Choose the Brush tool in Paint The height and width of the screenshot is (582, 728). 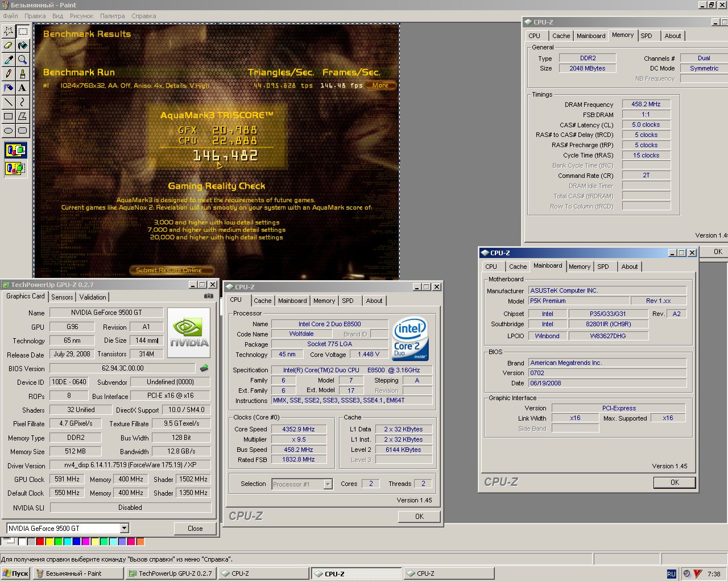tap(23, 73)
